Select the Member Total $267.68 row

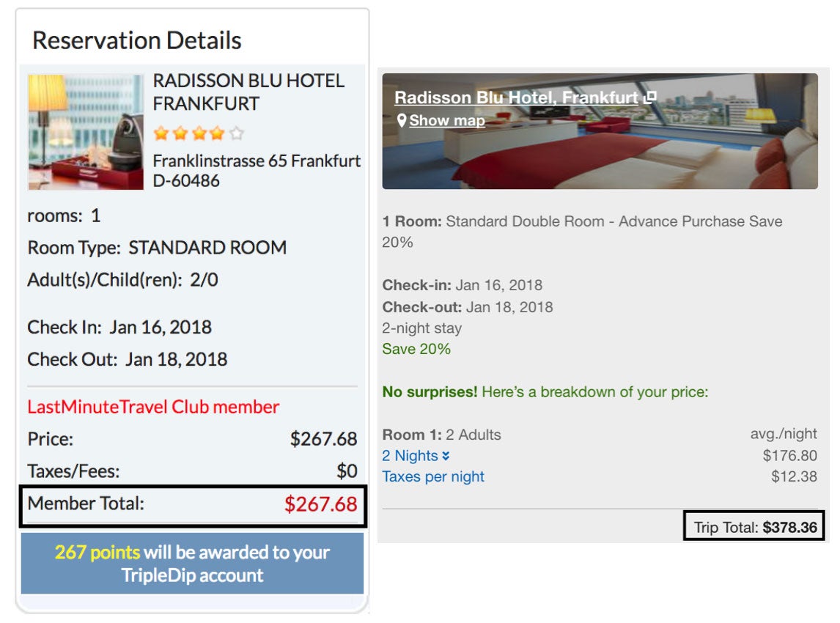click(193, 506)
